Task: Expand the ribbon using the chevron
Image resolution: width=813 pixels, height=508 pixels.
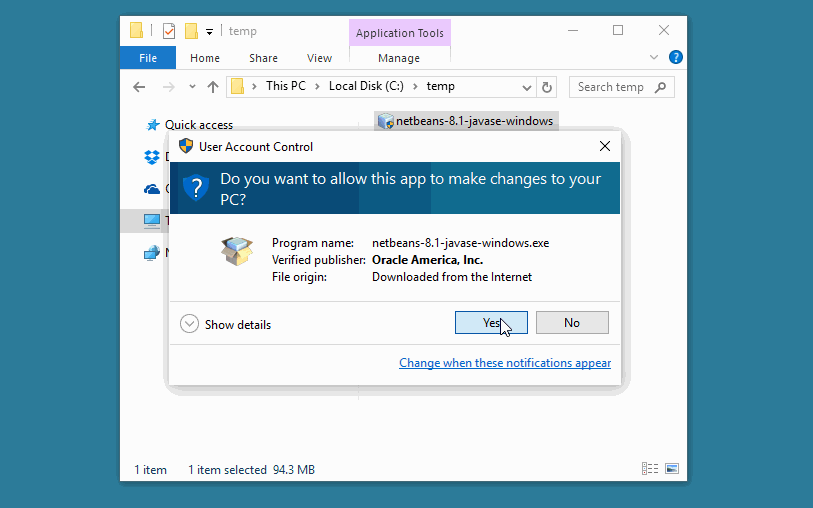Action: click(654, 58)
